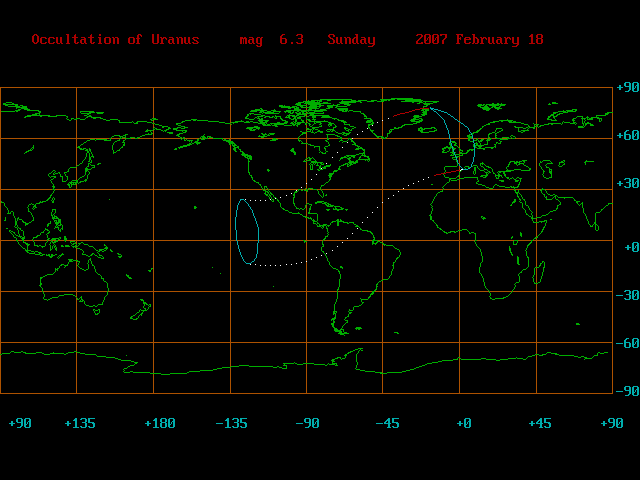
Task: Click the -60 latitude label
Action: coord(625,343)
